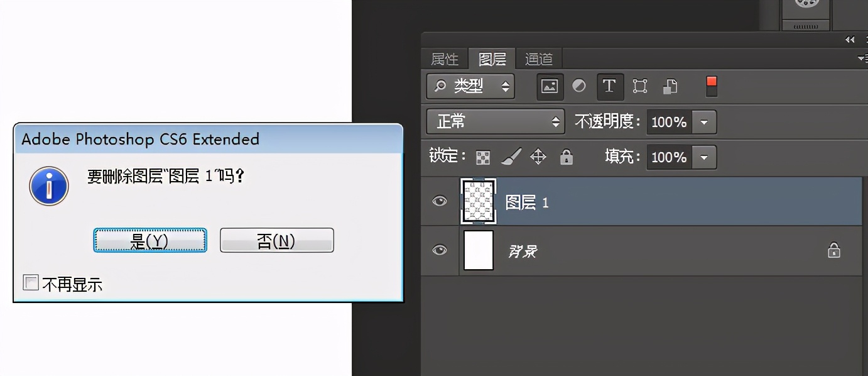The height and width of the screenshot is (376, 868).
Task: Click the 不透明度: label
Action: (x=607, y=121)
